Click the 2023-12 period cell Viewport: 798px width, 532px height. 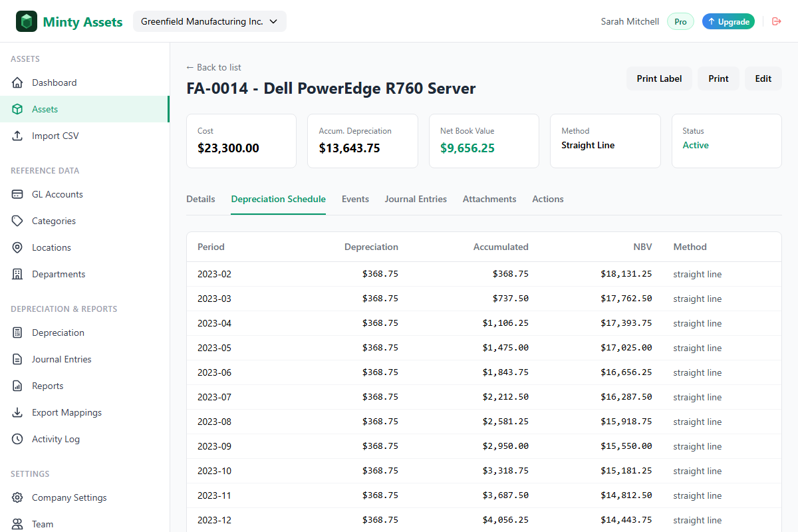click(214, 520)
